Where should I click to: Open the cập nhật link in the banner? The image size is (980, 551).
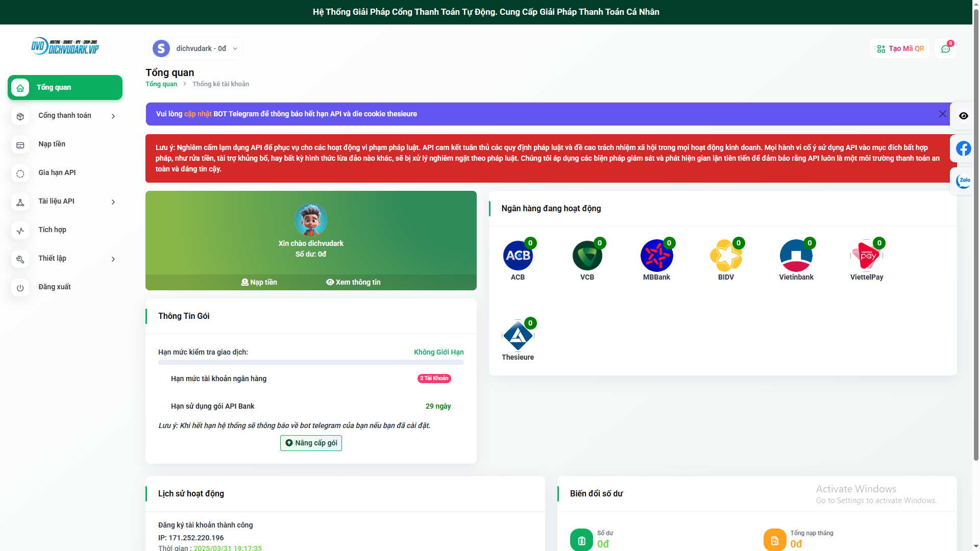[x=198, y=114]
